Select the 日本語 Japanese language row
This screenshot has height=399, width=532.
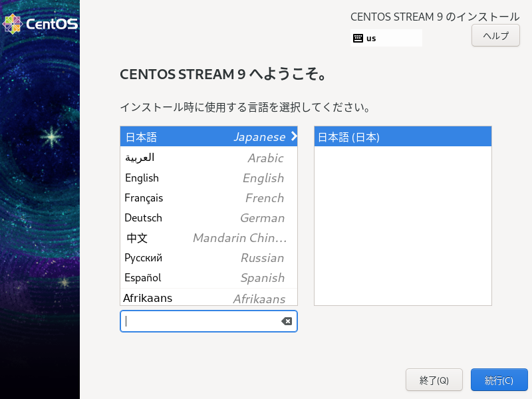(x=209, y=137)
